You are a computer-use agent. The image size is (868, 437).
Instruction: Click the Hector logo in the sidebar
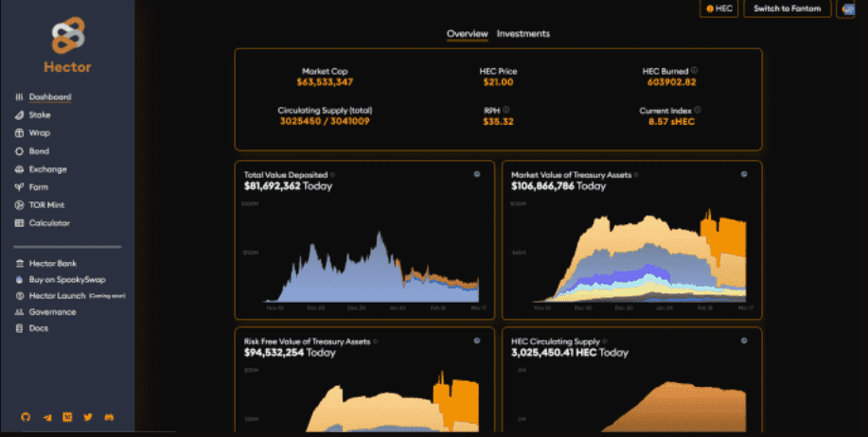click(67, 44)
